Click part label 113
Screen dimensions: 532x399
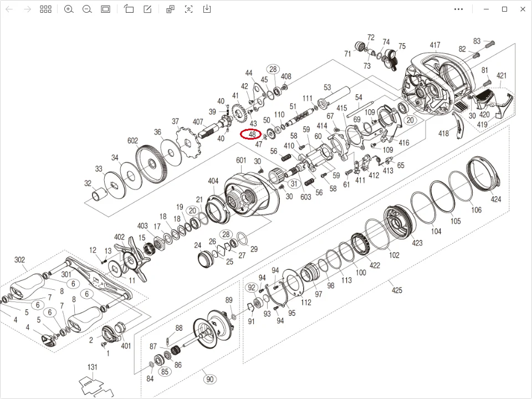[x=346, y=280]
